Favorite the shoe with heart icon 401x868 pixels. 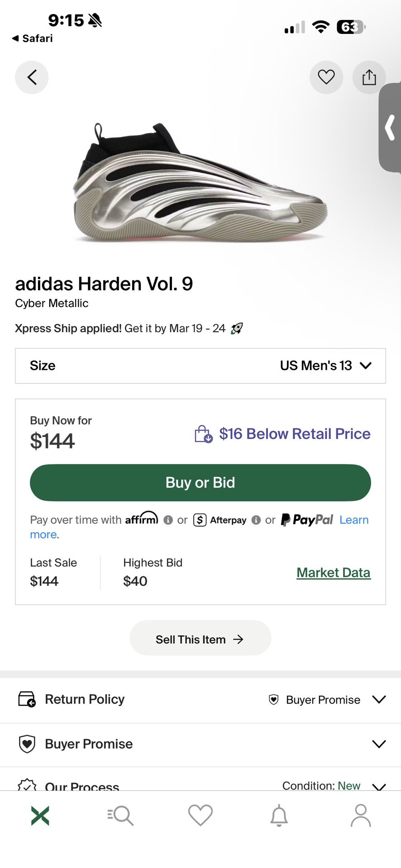point(326,77)
